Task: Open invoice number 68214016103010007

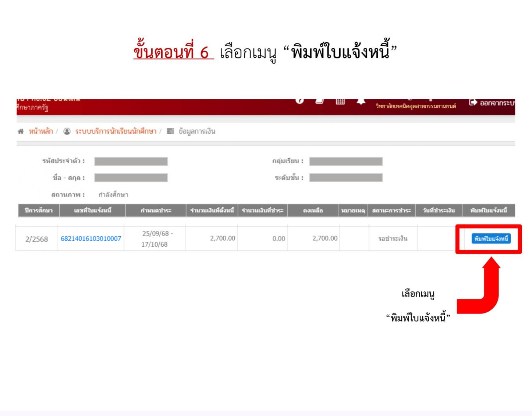Action: 91,239
